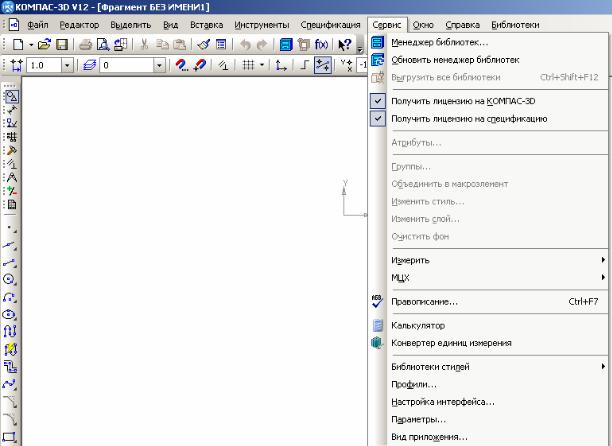
Task: Open the Вставка menu
Action: click(206, 25)
